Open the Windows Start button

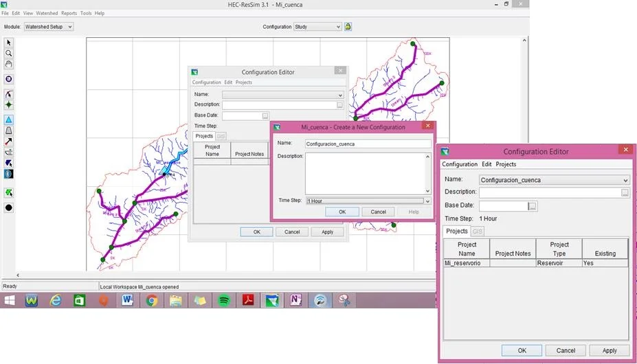tap(10, 300)
